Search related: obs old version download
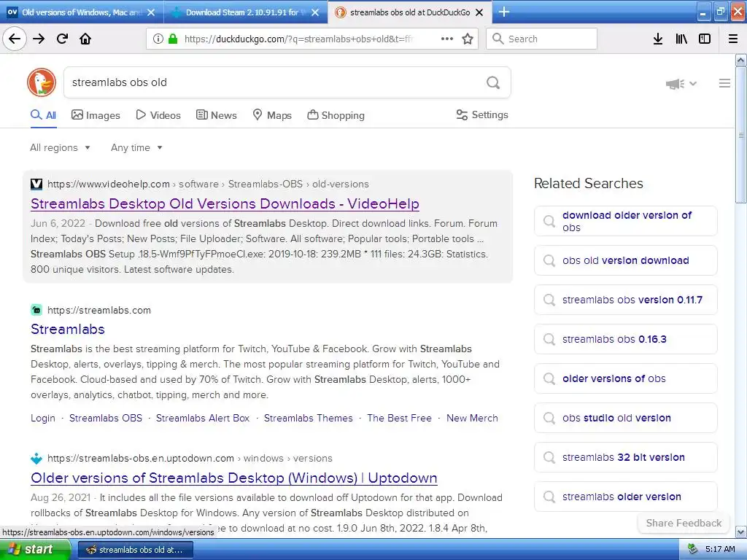The height and width of the screenshot is (560, 747). coord(625,260)
